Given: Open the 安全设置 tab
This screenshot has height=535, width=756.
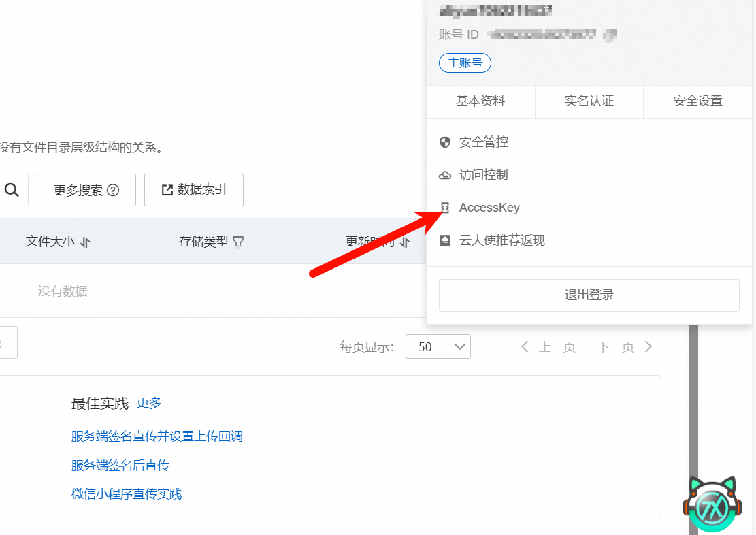Looking at the screenshot, I should click(x=697, y=101).
